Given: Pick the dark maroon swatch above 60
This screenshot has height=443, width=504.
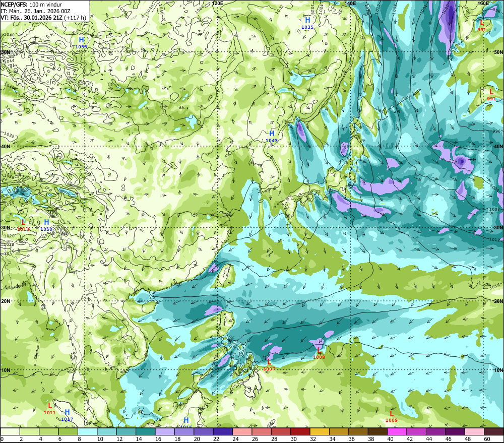Looking at the screenshot, I should click(494, 431).
